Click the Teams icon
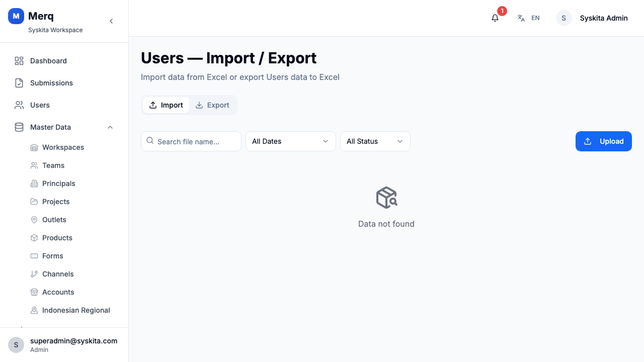The height and width of the screenshot is (362, 644). [x=34, y=165]
